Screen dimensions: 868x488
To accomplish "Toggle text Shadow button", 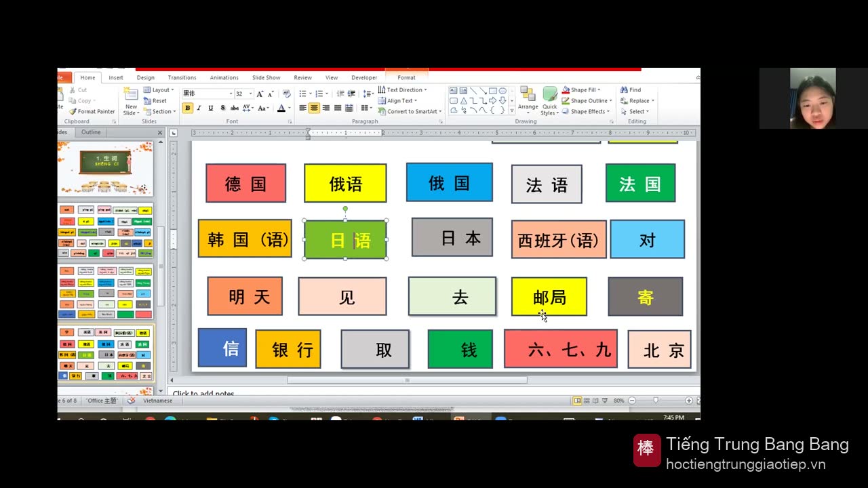I will (x=222, y=108).
